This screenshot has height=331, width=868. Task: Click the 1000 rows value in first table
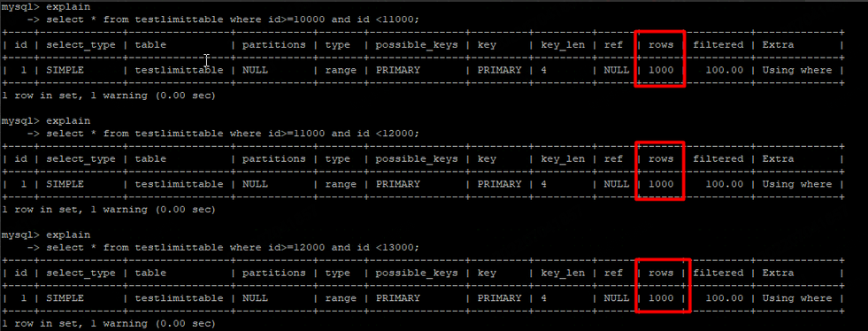[661, 70]
